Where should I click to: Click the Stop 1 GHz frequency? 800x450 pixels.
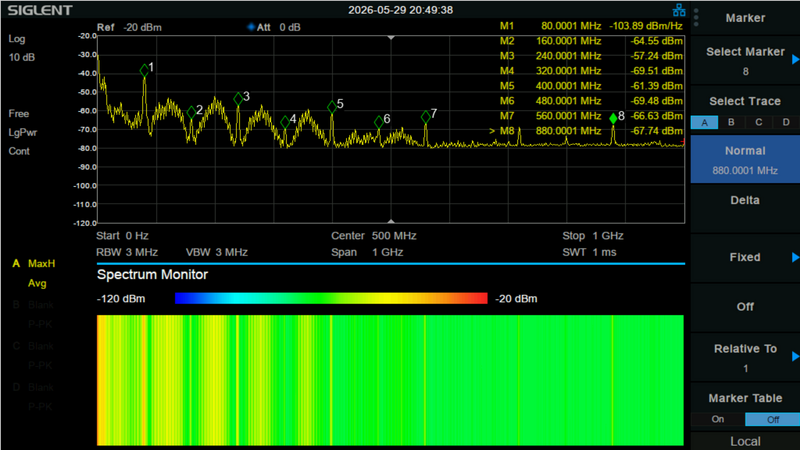coord(593,236)
